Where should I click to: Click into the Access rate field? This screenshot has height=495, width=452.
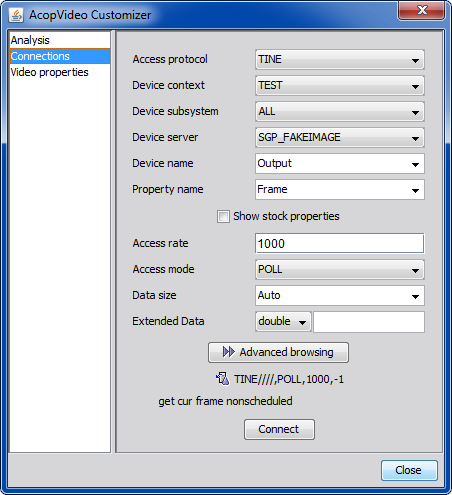pos(340,244)
